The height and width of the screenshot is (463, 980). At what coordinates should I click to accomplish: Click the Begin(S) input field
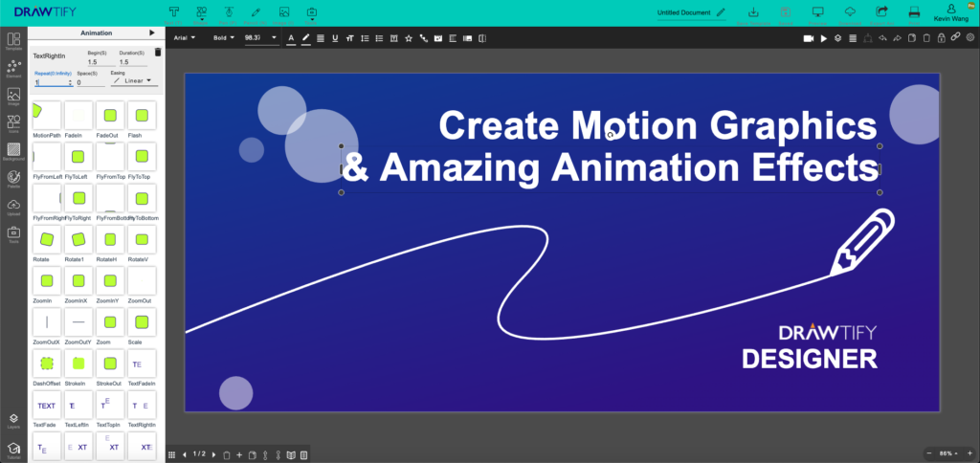coord(101,62)
